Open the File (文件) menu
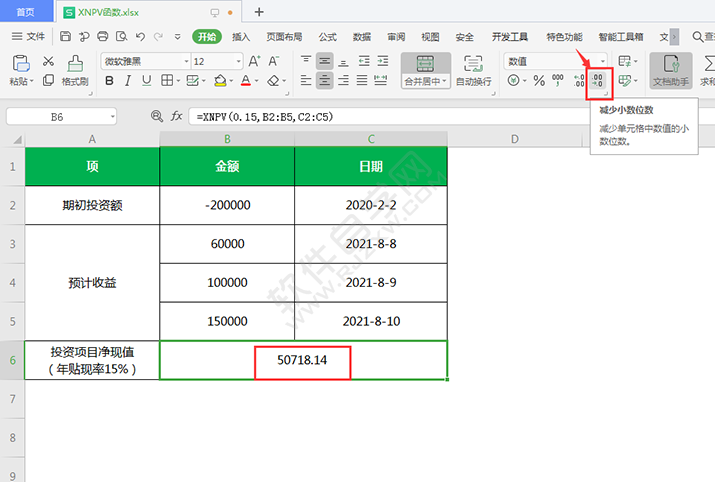Image resolution: width=715 pixels, height=482 pixels. point(28,36)
